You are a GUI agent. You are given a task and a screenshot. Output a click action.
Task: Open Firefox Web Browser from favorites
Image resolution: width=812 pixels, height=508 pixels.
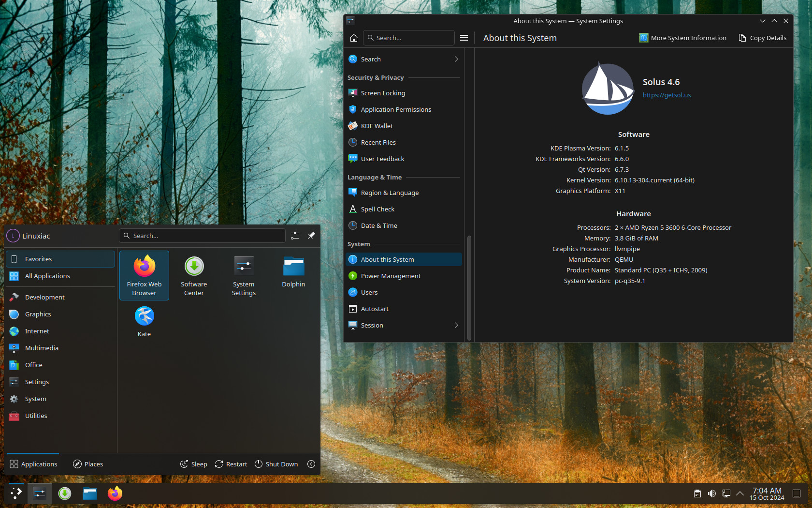tap(144, 275)
